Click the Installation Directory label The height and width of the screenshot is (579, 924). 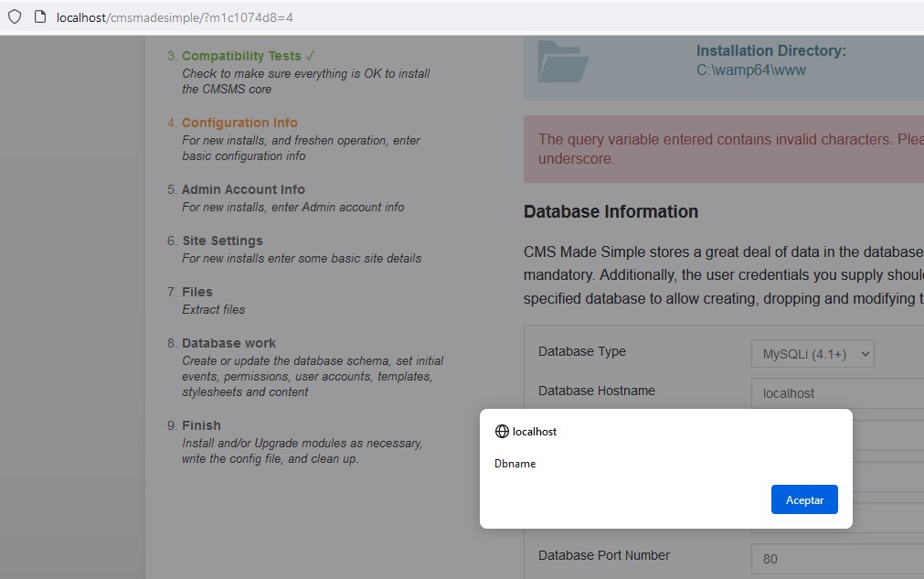pos(770,50)
